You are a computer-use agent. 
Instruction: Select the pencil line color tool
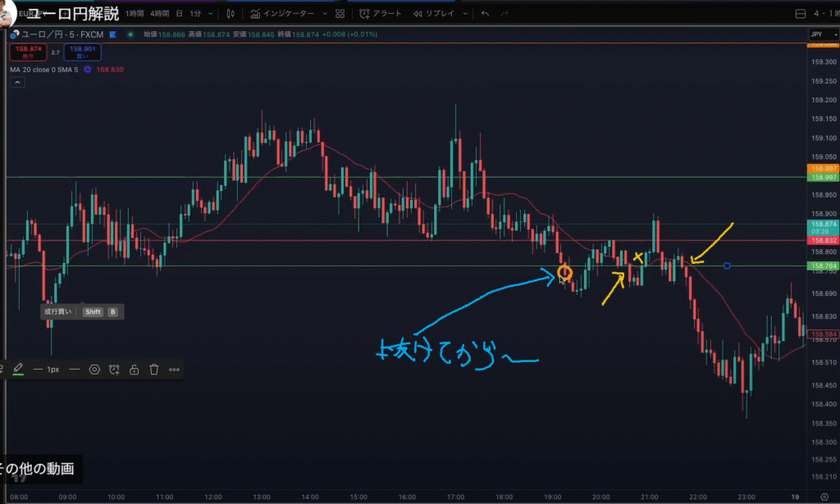coord(18,369)
